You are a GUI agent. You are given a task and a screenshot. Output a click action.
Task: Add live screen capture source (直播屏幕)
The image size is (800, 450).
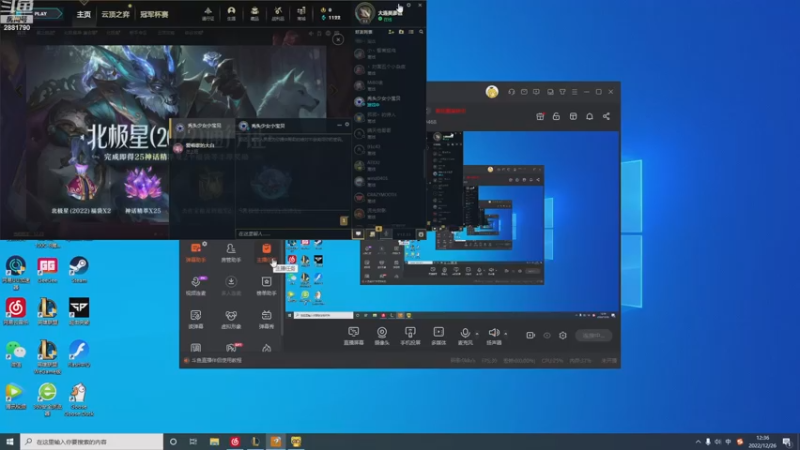pos(354,336)
